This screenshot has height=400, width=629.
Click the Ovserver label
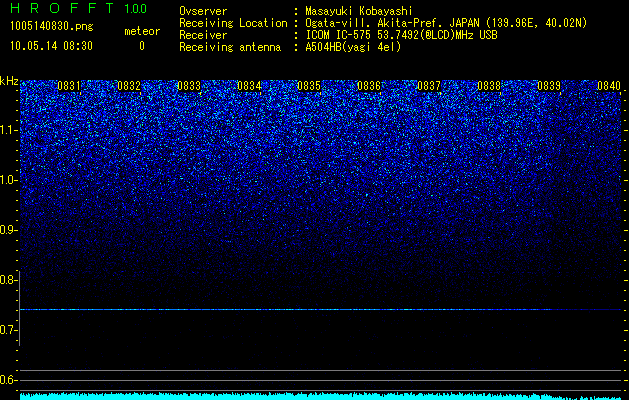pyautogui.click(x=203, y=11)
